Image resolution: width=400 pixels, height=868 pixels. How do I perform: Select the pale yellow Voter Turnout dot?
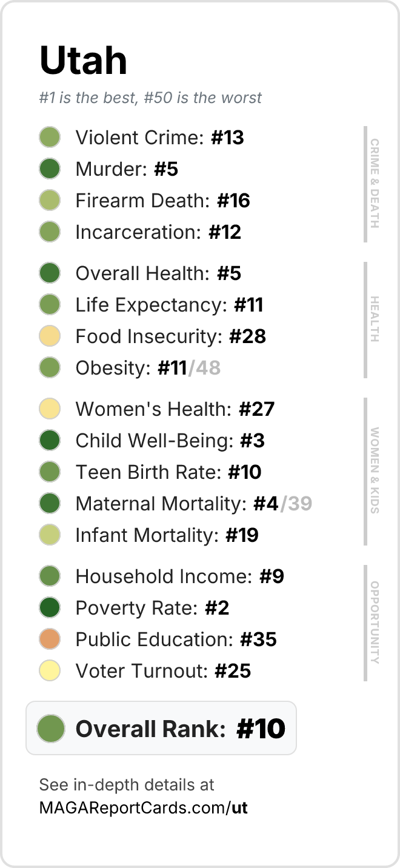[50, 671]
